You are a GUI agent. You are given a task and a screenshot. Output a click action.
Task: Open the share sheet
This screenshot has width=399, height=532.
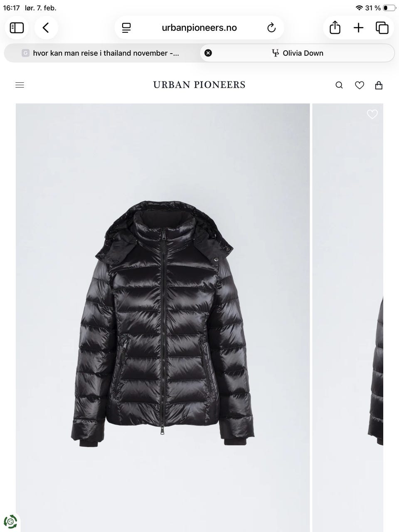pos(335,28)
